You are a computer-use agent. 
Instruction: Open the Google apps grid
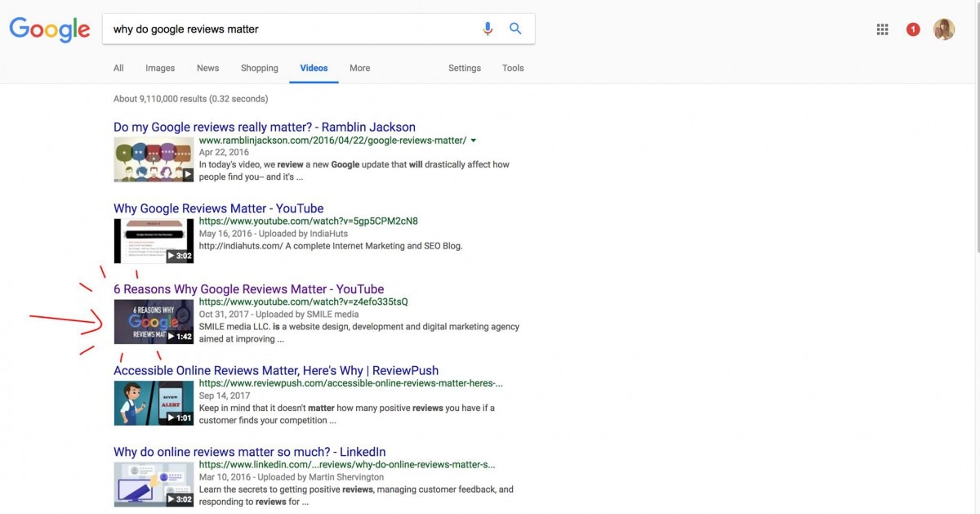[x=882, y=29]
